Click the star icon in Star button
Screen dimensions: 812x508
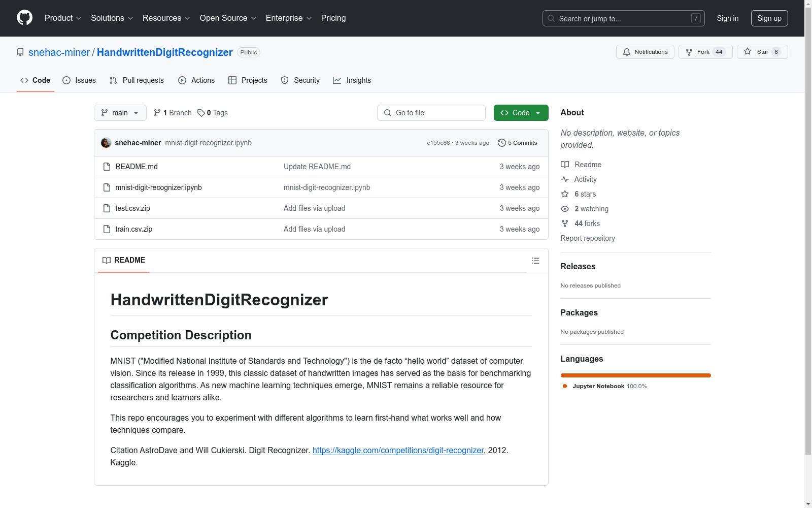(748, 51)
